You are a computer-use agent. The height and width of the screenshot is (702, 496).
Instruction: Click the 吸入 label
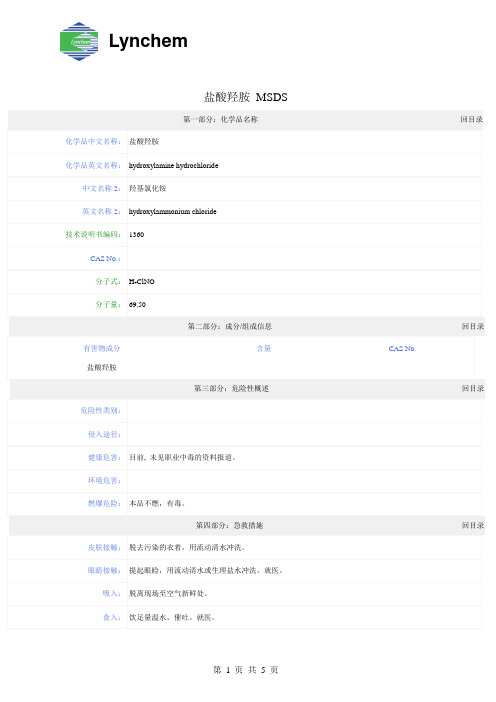(x=112, y=594)
